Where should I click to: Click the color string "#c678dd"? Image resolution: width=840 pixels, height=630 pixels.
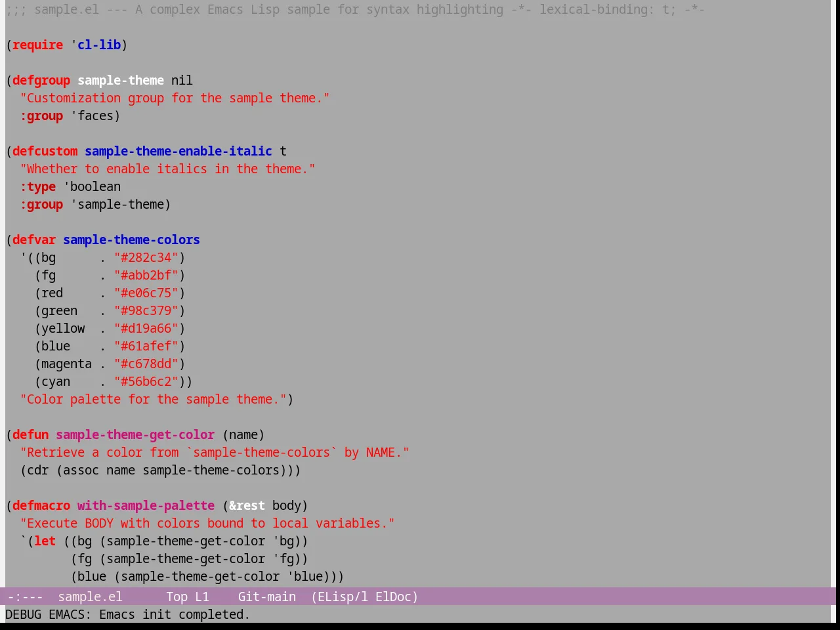146,364
